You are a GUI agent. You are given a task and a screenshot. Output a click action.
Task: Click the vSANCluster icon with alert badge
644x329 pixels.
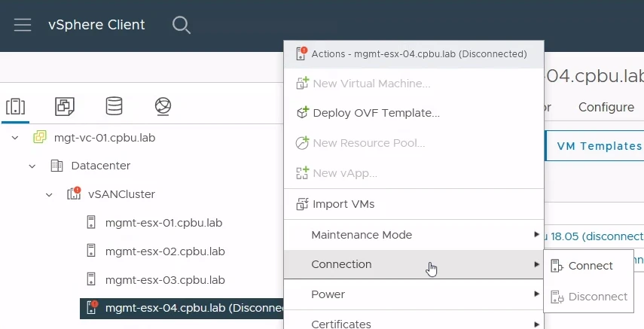74,193
